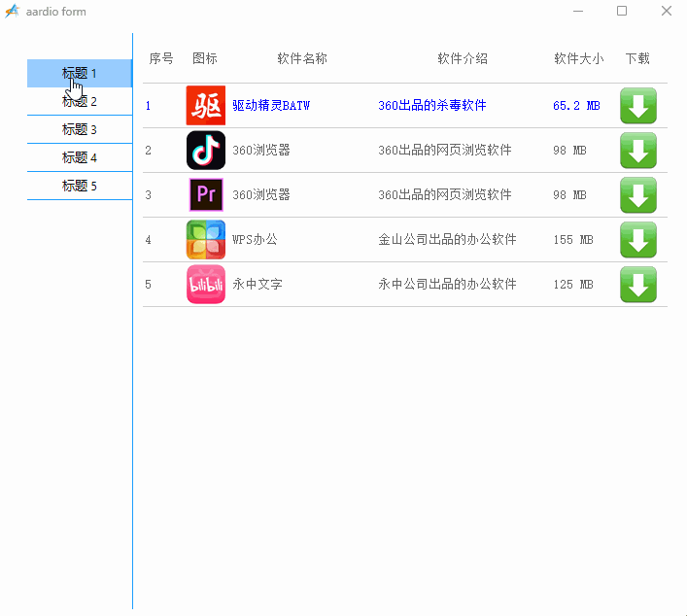Download 驱动精灵BATW with green arrow button
The height and width of the screenshot is (616, 687).
(x=637, y=106)
